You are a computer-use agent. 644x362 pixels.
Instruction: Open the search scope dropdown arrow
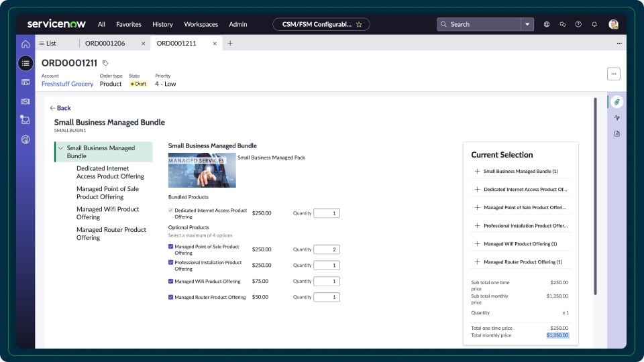tap(527, 24)
